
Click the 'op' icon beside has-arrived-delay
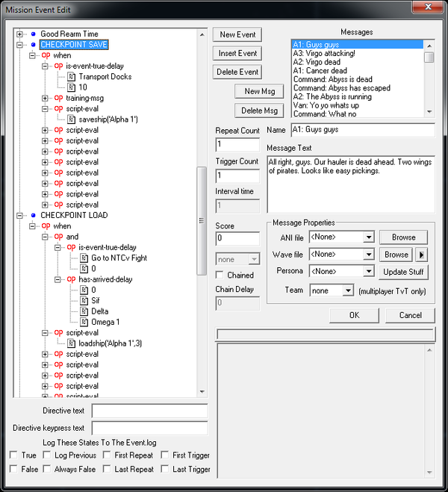pos(72,279)
